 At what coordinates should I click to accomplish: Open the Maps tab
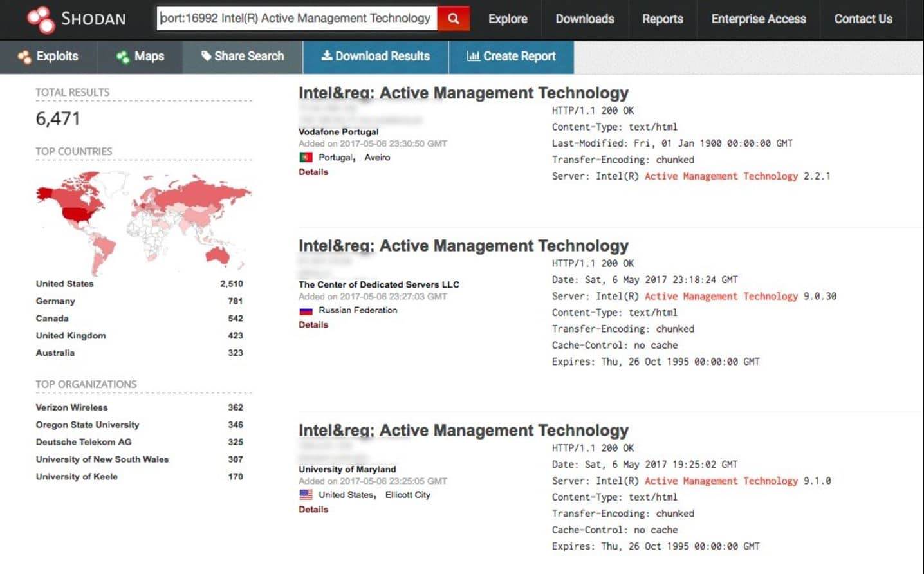[x=140, y=57]
